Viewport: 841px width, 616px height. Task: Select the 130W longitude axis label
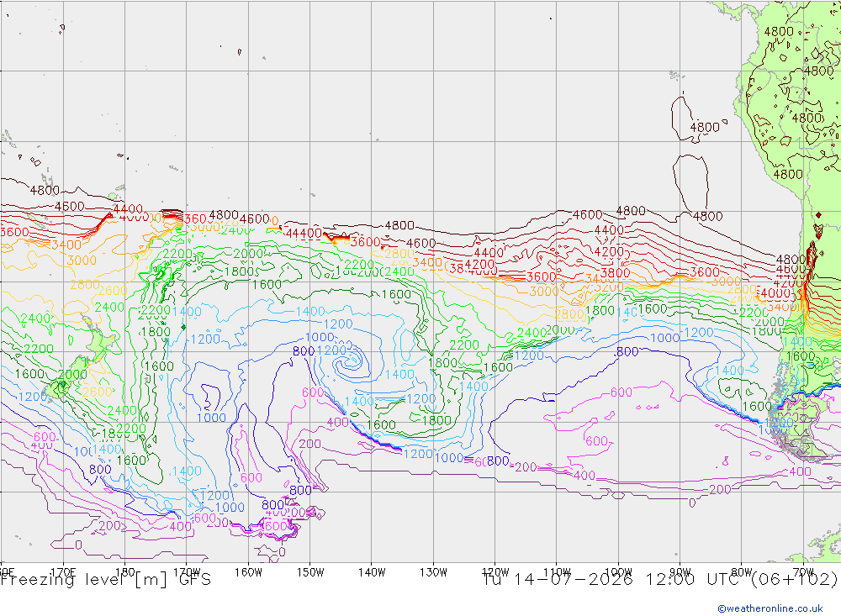pos(433,572)
